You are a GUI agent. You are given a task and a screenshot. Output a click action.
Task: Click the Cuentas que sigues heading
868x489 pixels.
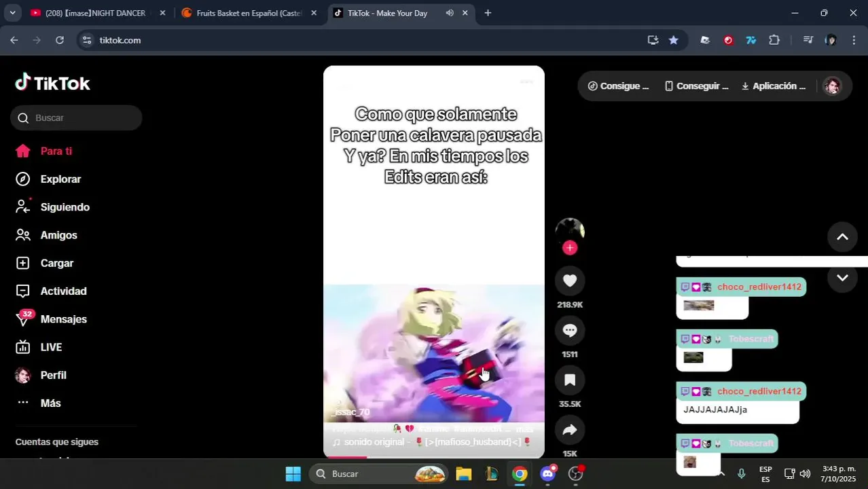pos(57,442)
